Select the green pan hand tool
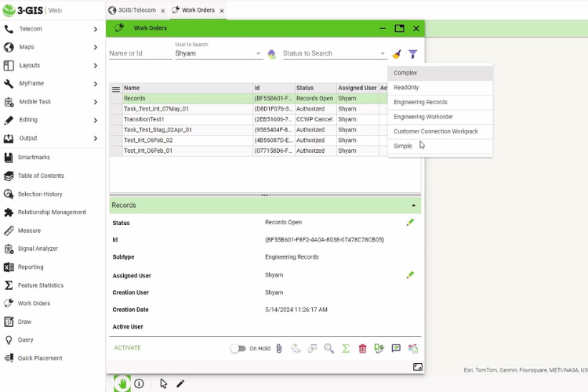 pos(122,383)
